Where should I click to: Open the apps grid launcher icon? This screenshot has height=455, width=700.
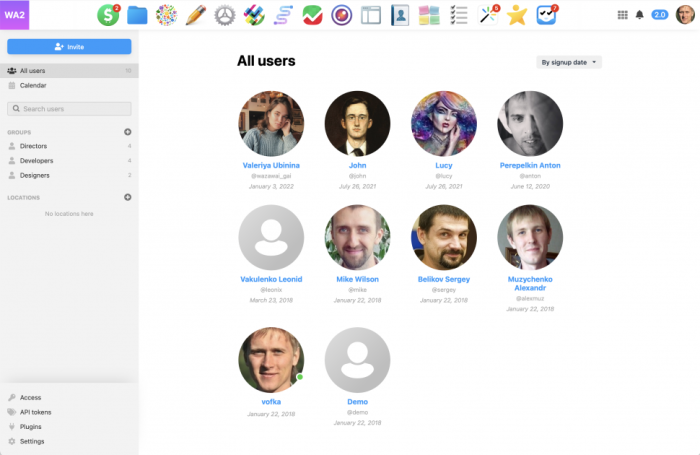coord(624,15)
